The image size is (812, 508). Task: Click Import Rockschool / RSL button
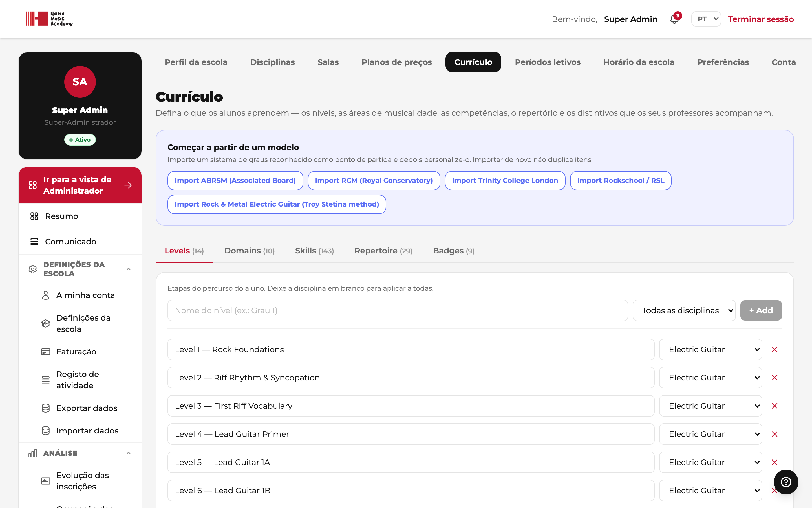point(620,180)
